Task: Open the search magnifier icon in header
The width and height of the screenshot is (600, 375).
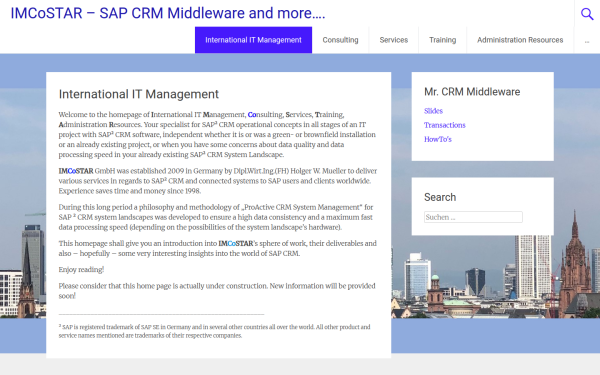Action: [587, 14]
